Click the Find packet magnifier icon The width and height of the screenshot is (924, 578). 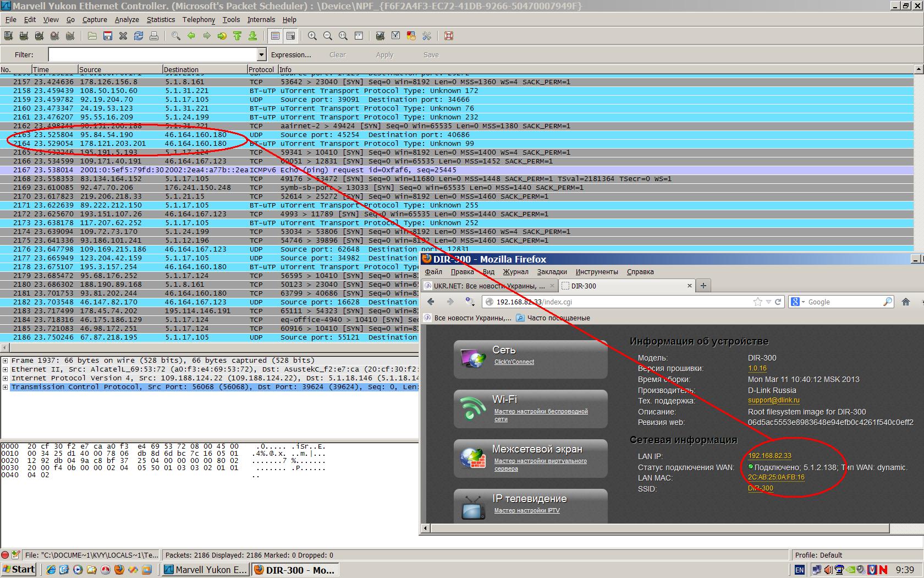(176, 36)
